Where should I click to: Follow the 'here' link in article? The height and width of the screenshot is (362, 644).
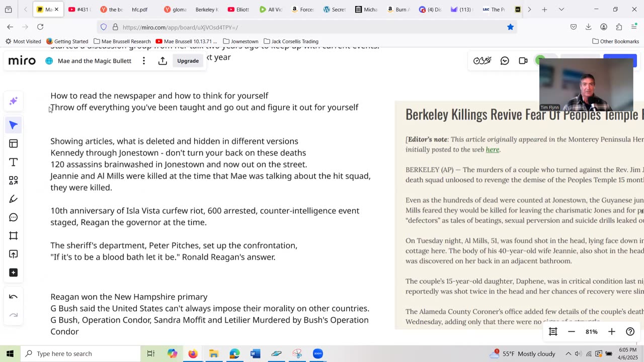(x=493, y=149)
